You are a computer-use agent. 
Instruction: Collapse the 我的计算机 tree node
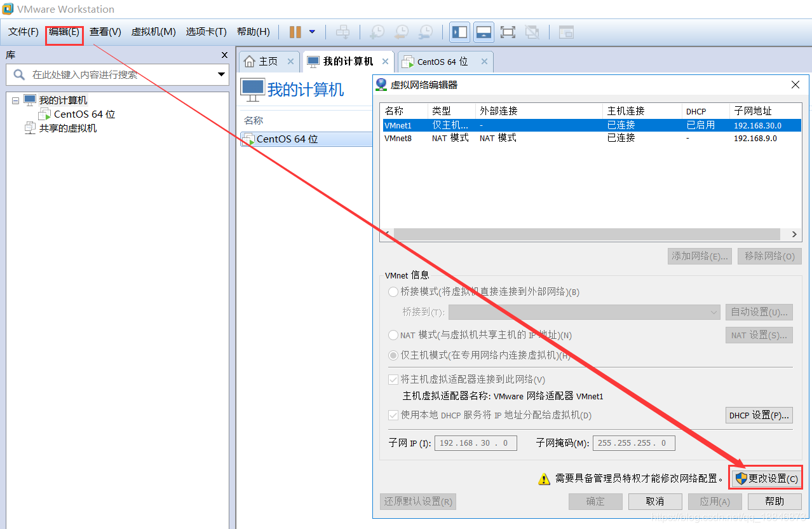pyautogui.click(x=15, y=100)
